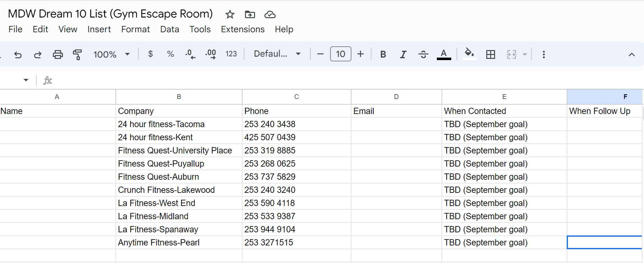Open the zoom 100% dropdown
Image resolution: width=644 pixels, height=263 pixels.
(111, 54)
